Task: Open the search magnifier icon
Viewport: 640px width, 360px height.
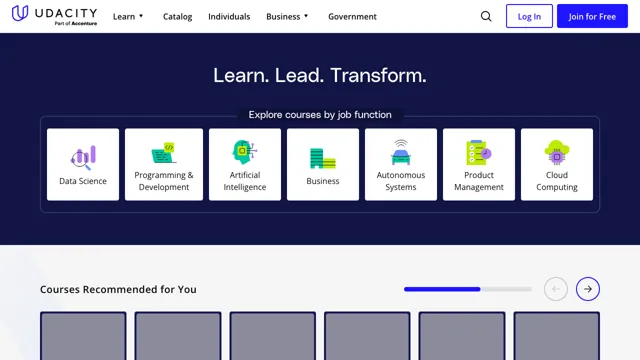Action: (x=486, y=16)
